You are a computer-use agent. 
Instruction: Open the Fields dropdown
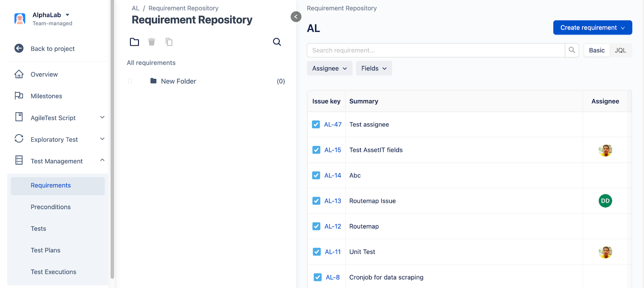click(x=374, y=68)
